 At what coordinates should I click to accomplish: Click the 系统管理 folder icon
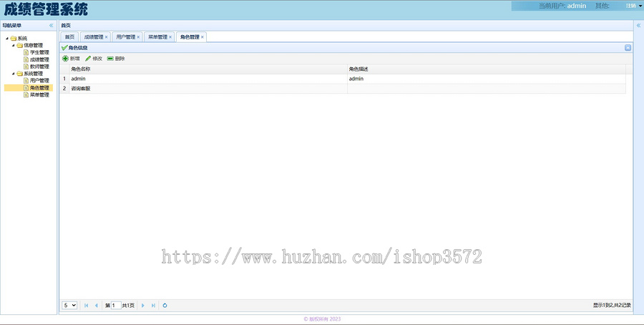click(20, 74)
